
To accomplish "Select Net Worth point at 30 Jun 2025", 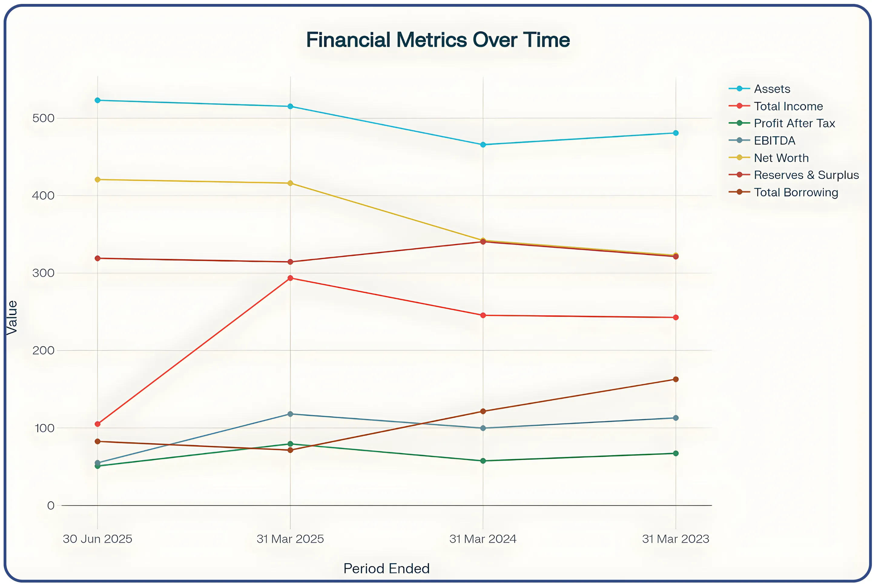I will pos(97,180).
